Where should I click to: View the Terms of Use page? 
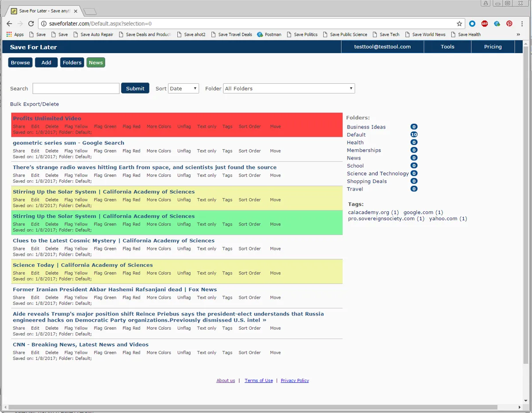click(258, 380)
